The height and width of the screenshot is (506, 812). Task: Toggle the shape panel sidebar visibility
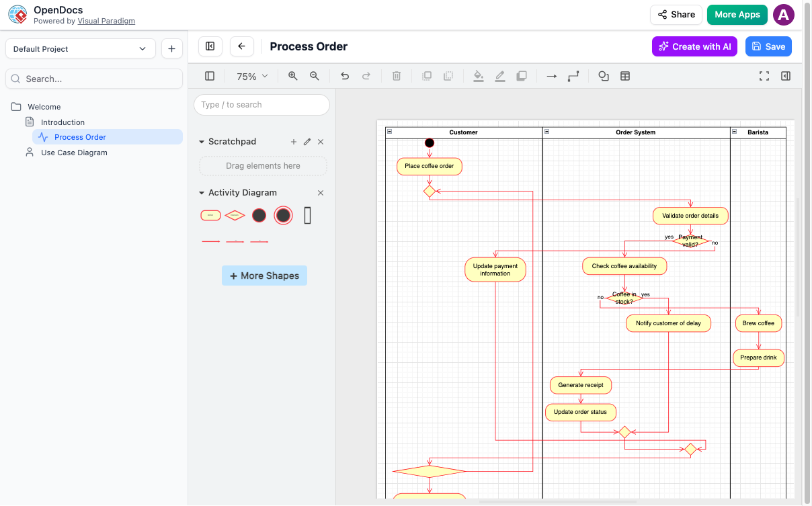pyautogui.click(x=209, y=76)
